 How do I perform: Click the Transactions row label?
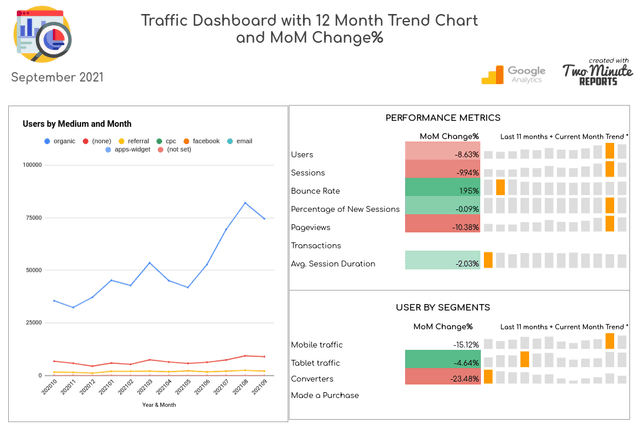click(316, 245)
